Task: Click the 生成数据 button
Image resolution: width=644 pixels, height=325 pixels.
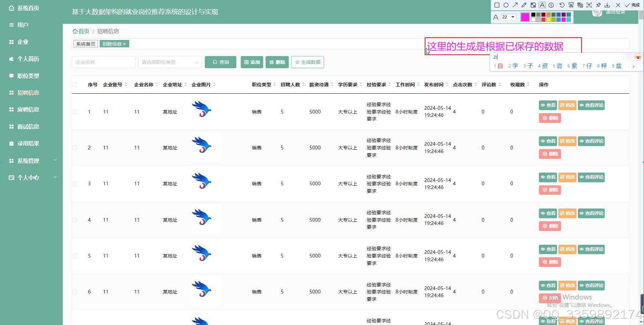Action: click(308, 62)
